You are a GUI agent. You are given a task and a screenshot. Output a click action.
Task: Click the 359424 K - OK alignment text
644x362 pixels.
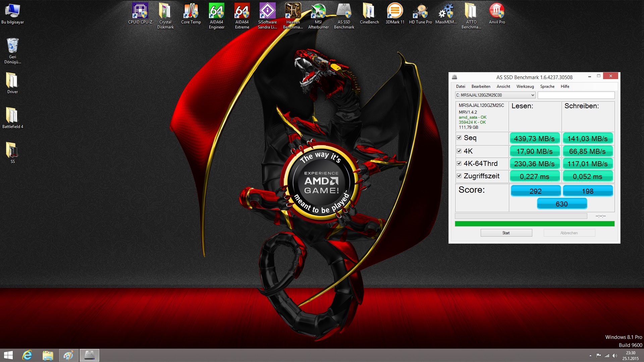click(472, 122)
